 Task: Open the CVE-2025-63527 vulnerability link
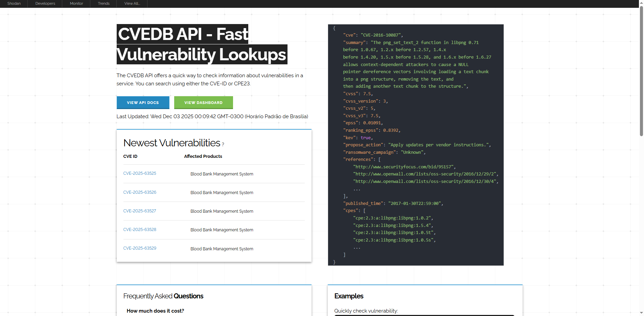pos(140,211)
